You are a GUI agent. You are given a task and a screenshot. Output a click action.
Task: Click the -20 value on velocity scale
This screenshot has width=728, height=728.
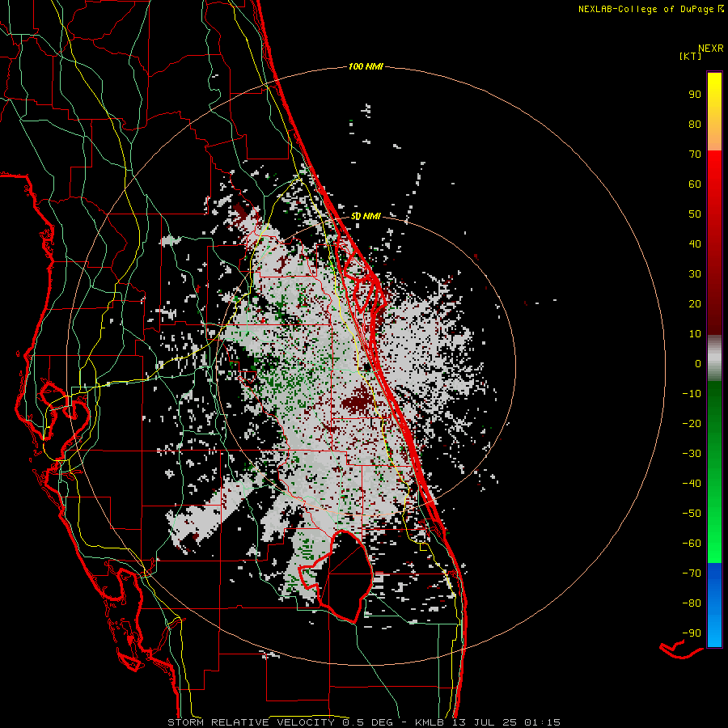click(x=692, y=423)
